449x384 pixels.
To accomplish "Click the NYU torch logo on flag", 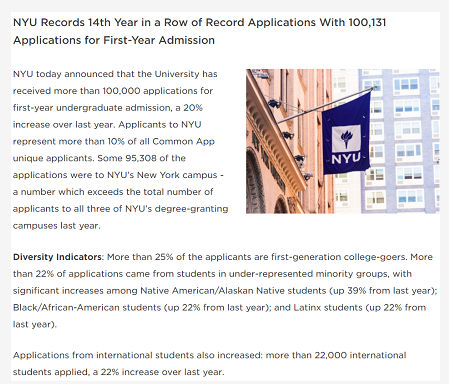I will point(346,138).
